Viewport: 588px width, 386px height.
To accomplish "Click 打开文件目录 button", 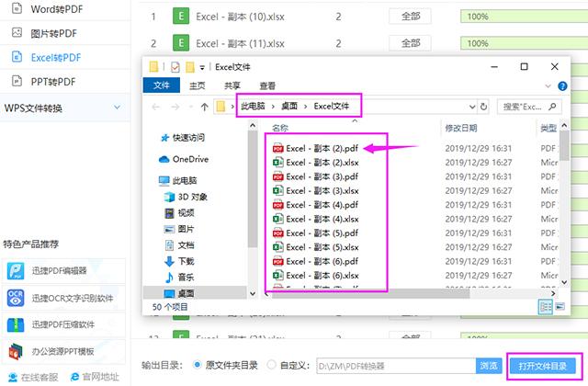I will 542,366.
